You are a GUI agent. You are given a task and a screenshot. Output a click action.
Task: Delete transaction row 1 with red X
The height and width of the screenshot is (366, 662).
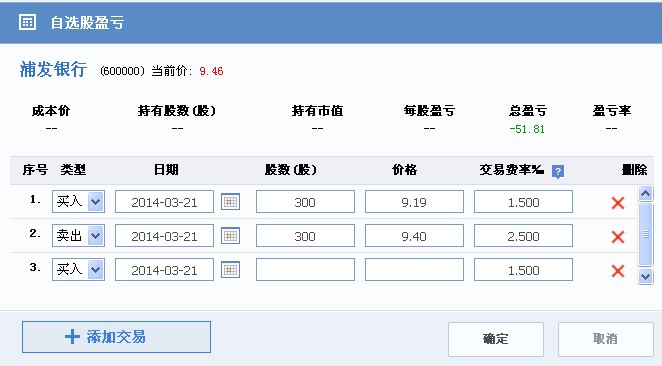[618, 203]
